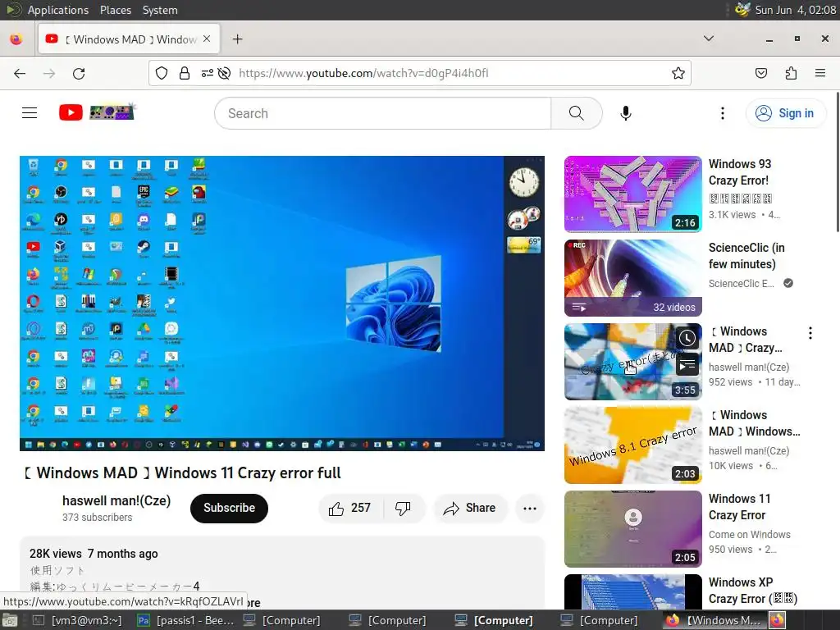Click in the YouTube search field
The image size is (840, 630).
[x=382, y=113]
